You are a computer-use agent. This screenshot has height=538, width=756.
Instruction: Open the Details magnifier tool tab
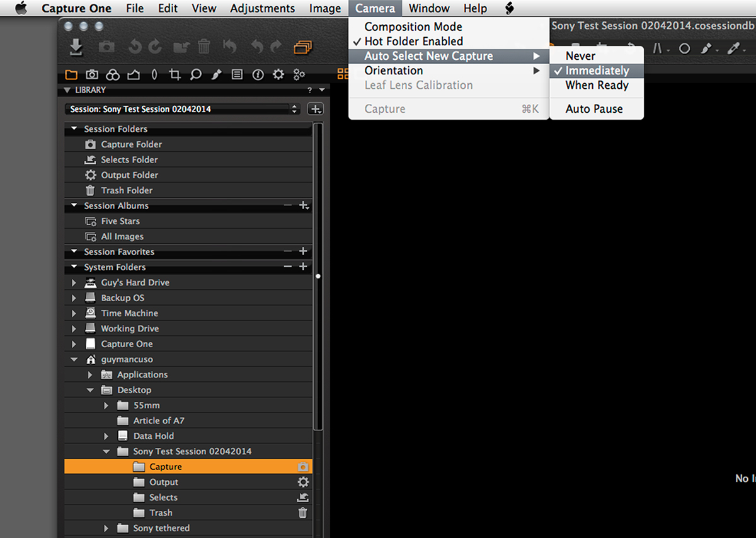pos(196,75)
